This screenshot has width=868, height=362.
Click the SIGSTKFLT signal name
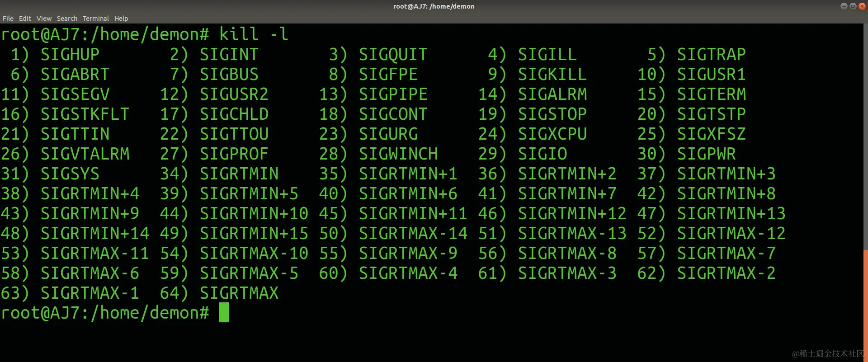click(85, 114)
